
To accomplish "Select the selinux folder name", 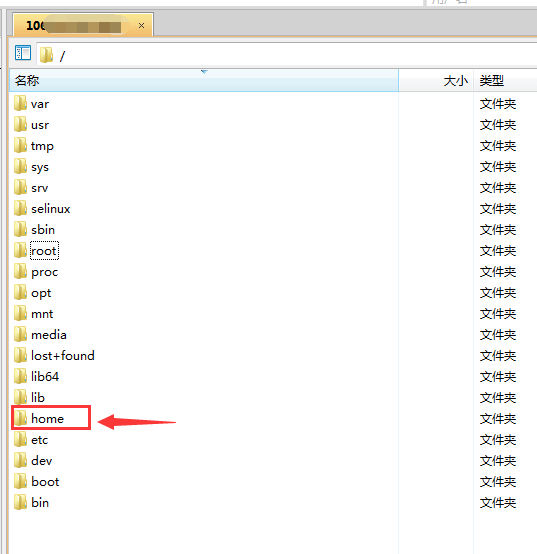I will tap(51, 209).
